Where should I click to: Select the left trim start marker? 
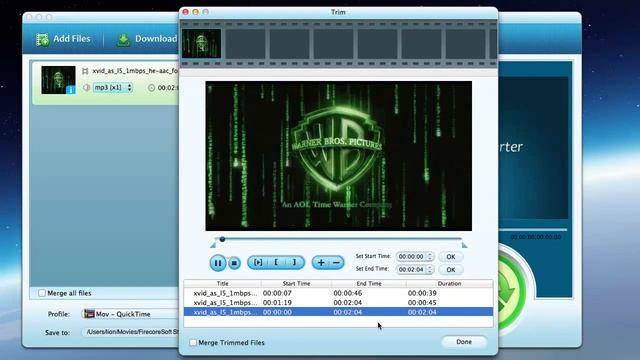point(213,245)
